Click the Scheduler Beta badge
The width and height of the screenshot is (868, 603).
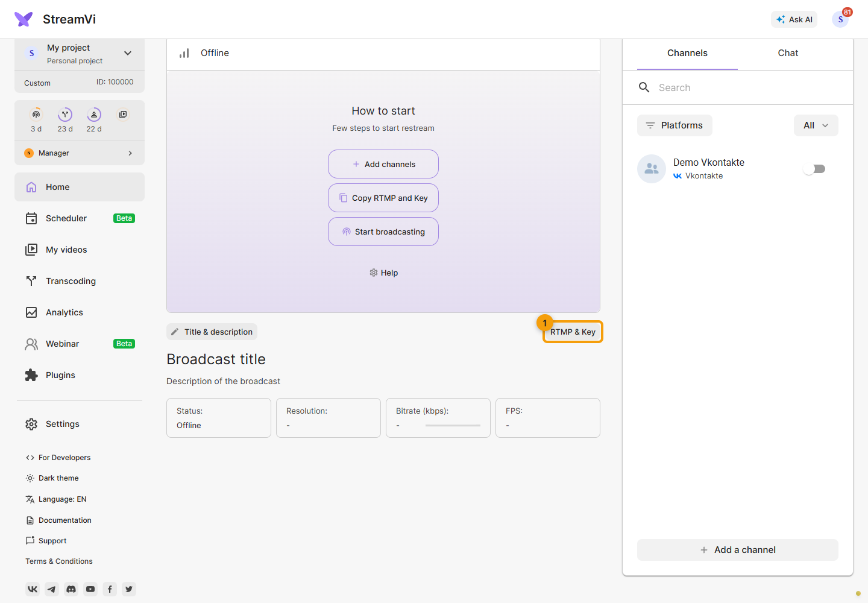[124, 218]
